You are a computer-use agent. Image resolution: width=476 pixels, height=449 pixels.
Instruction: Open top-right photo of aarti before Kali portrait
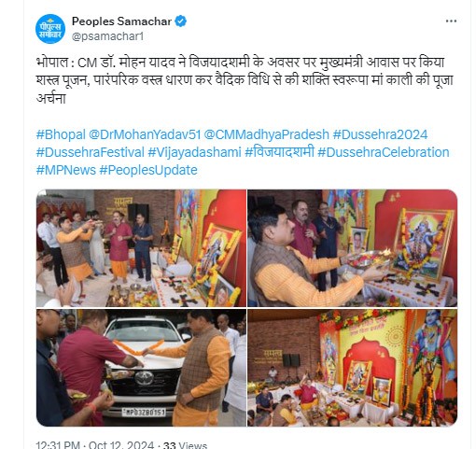click(353, 248)
